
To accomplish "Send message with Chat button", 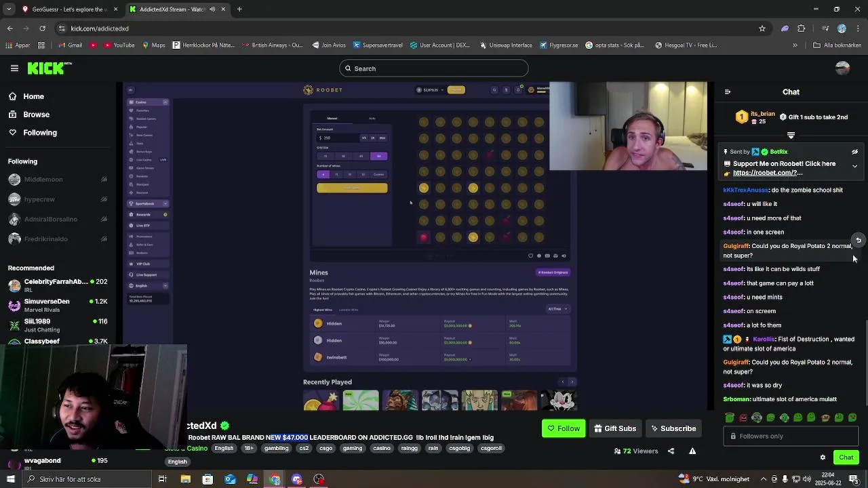I will pos(846,457).
